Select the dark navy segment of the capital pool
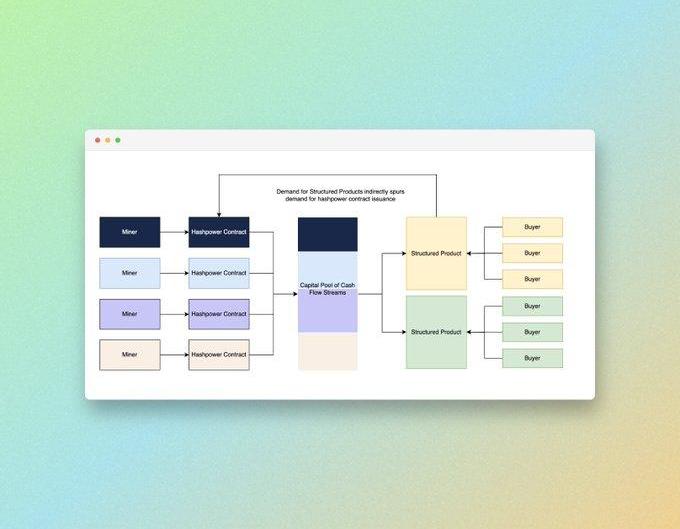 tap(328, 235)
